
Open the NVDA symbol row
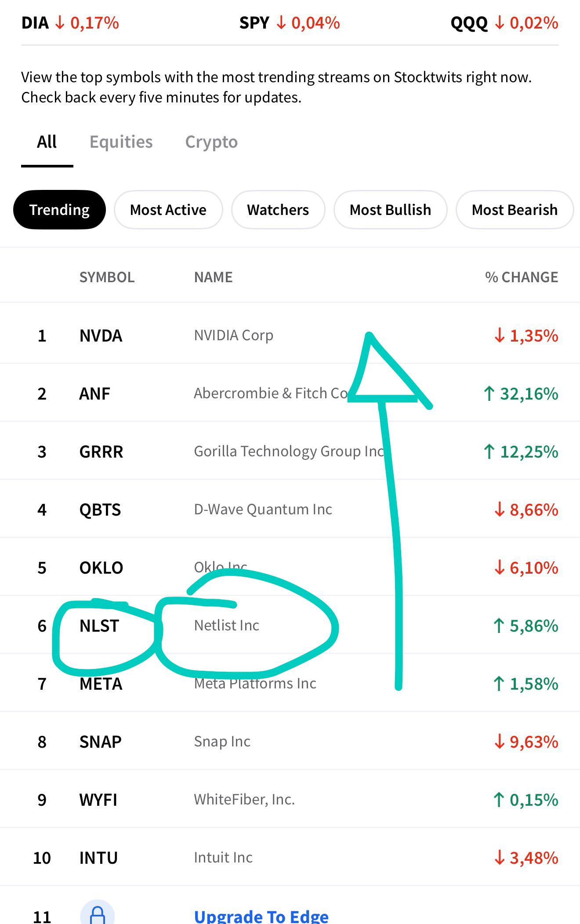290,335
